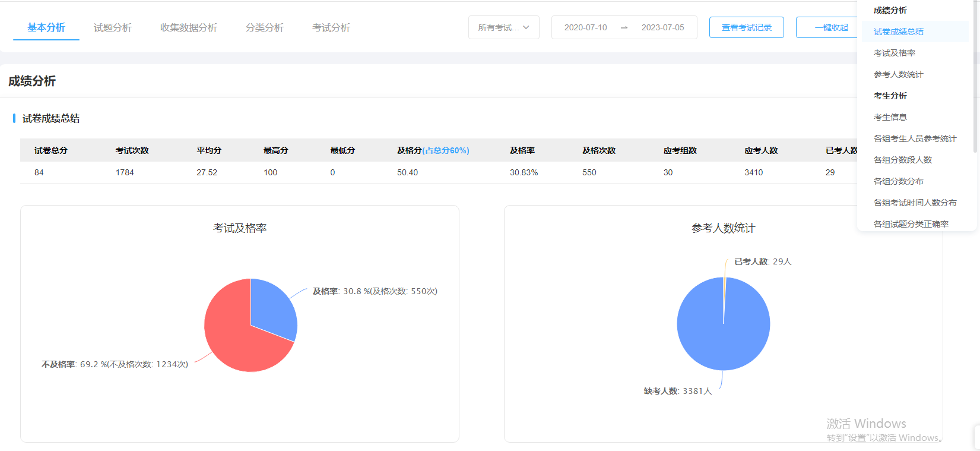This screenshot has height=451, width=980.
Task: Click the 考试次数 column header
Action: 132,150
